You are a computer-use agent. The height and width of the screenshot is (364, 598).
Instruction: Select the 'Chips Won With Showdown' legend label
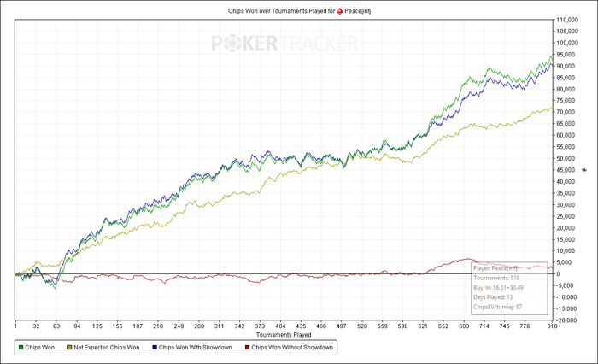(196, 348)
